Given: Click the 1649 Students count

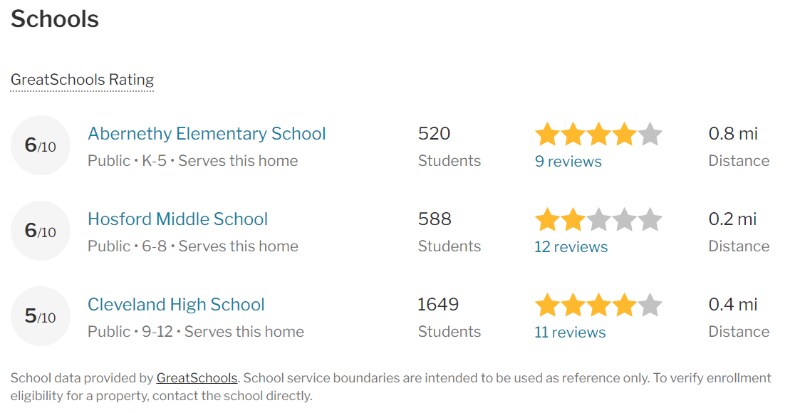Looking at the screenshot, I should (x=438, y=304).
